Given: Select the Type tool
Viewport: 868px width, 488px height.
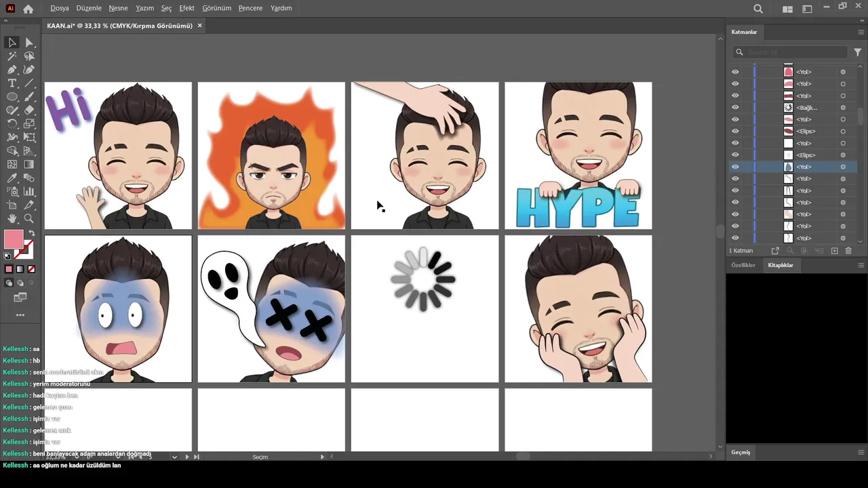Looking at the screenshot, I should point(12,83).
